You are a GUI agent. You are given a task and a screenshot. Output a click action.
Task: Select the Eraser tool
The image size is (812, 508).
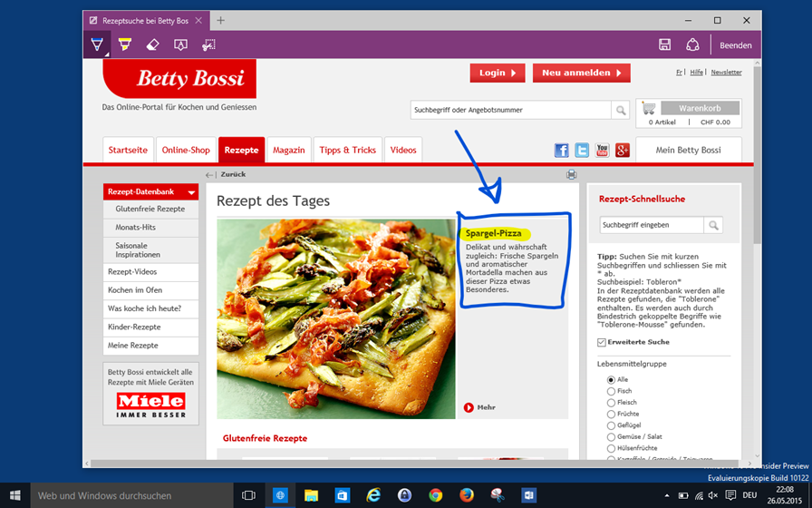(152, 44)
